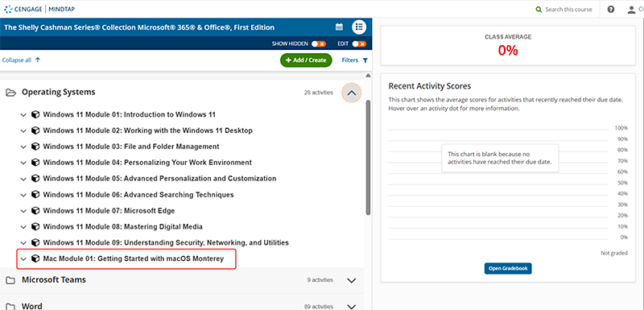Click the Microsoft Teams folder title

(x=54, y=279)
